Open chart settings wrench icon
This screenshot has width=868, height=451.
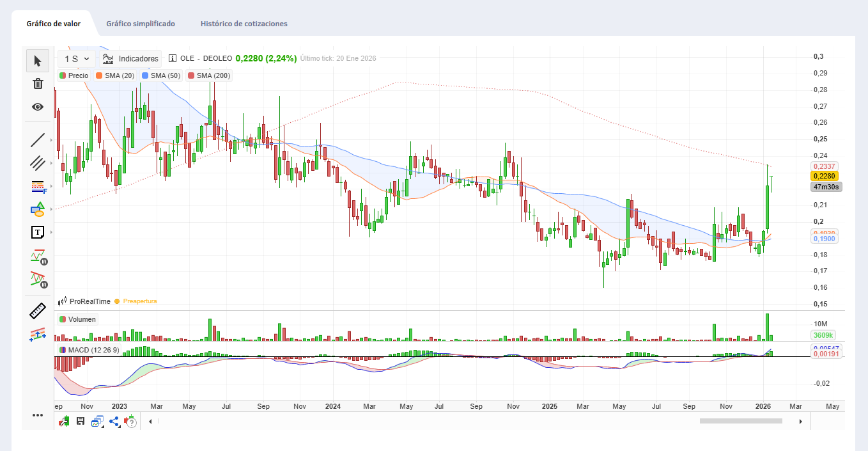click(x=64, y=421)
